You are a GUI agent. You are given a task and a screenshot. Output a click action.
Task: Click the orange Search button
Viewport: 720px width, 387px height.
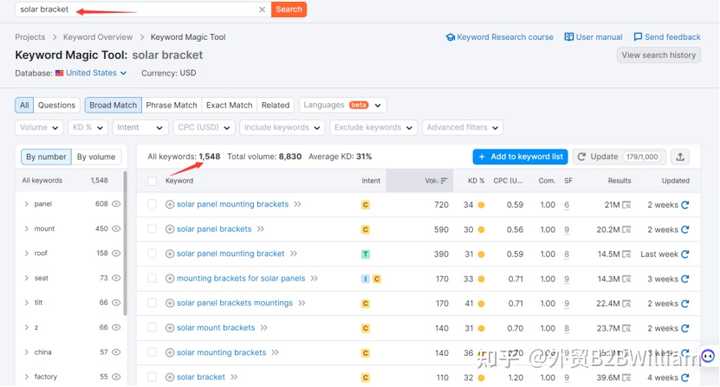click(289, 9)
